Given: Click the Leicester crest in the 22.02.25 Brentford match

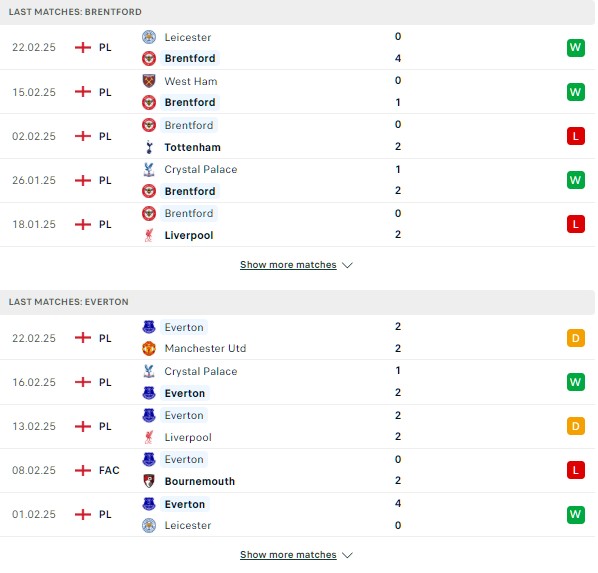Looking at the screenshot, I should coord(149,37).
